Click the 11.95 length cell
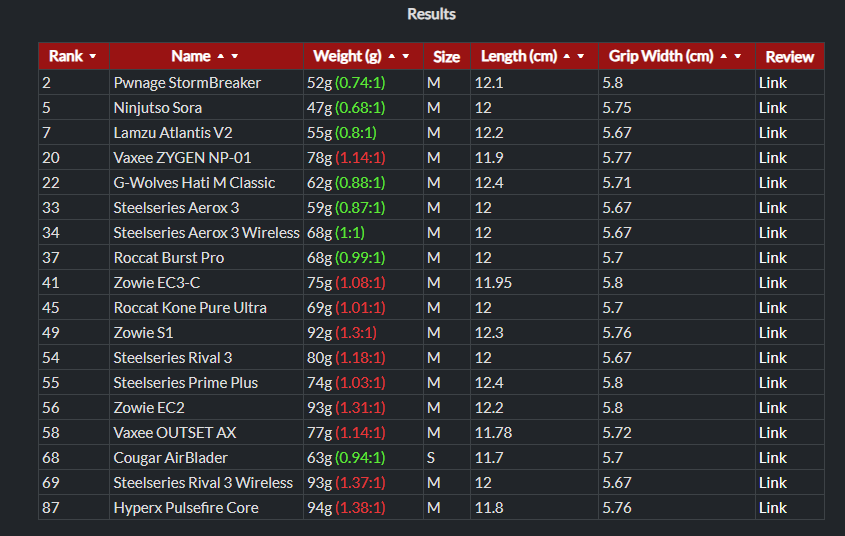This screenshot has height=536, width=845. 535,283
